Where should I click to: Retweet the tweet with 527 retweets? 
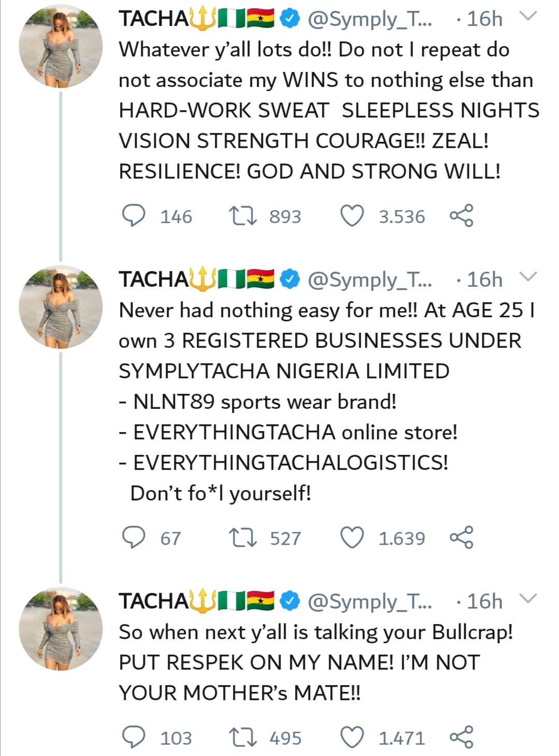(x=243, y=538)
